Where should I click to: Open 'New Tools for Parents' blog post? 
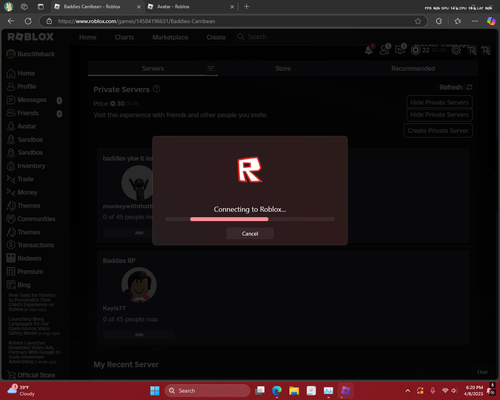click(x=32, y=302)
